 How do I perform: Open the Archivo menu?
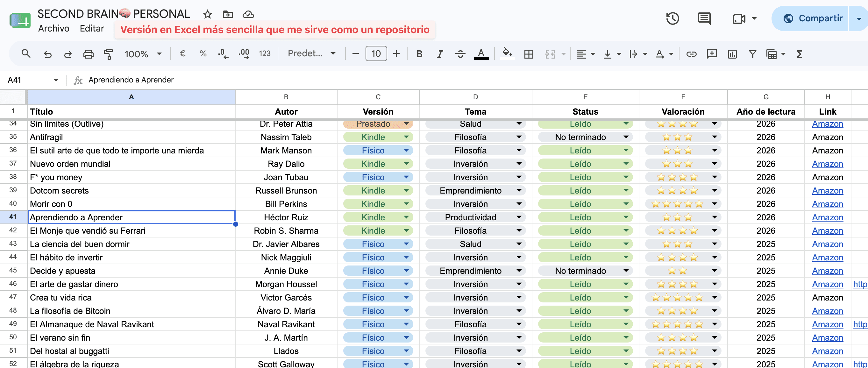tap(53, 29)
